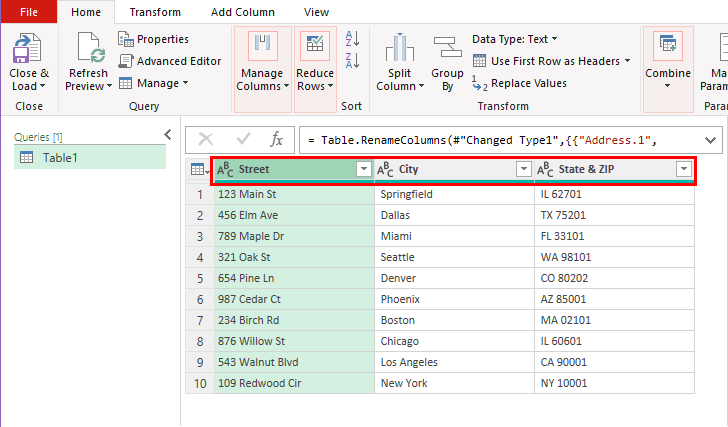Select cell Los Angeles
The height and width of the screenshot is (427, 728).
(x=455, y=362)
